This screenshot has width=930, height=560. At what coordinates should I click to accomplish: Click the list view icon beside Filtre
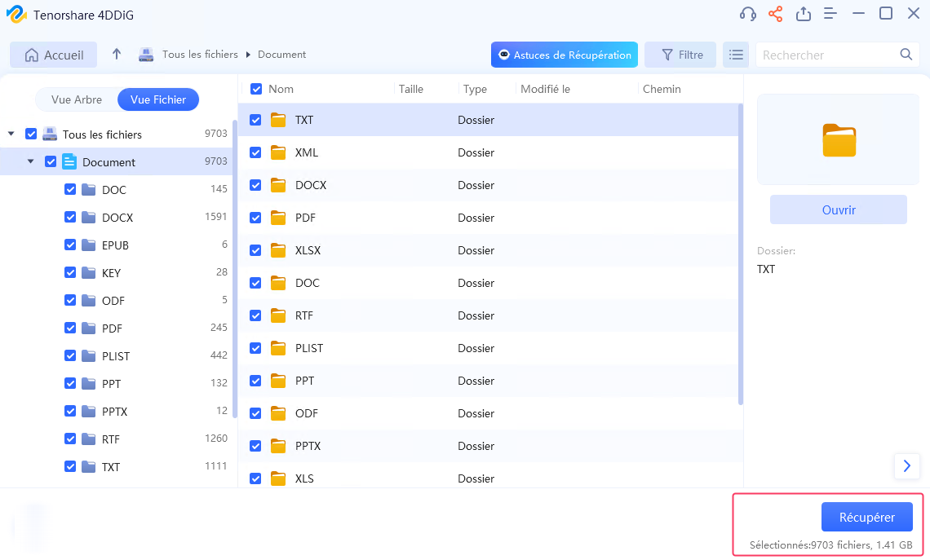[x=735, y=55]
